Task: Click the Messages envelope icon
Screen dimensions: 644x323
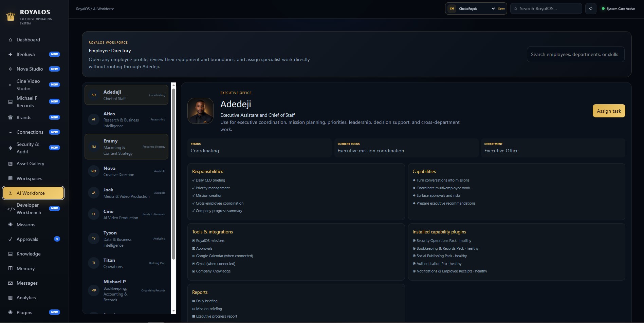Action: (10, 283)
